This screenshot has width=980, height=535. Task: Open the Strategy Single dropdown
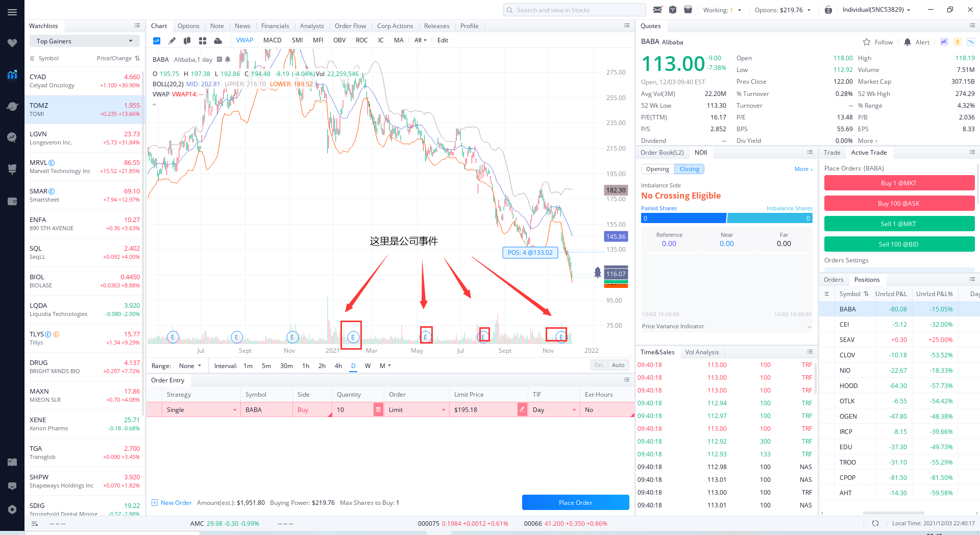click(x=201, y=409)
